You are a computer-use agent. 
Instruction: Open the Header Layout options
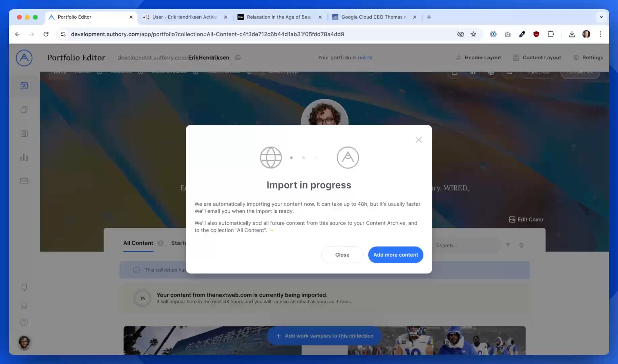click(478, 58)
